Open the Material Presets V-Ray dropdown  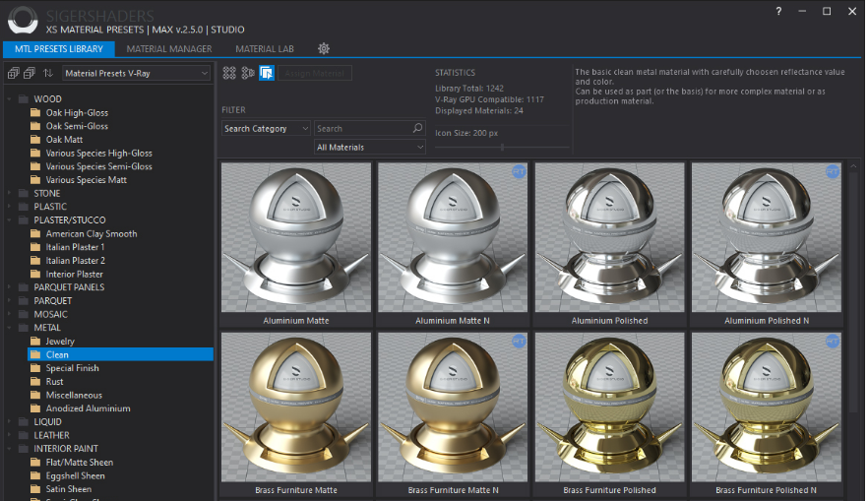click(x=136, y=73)
